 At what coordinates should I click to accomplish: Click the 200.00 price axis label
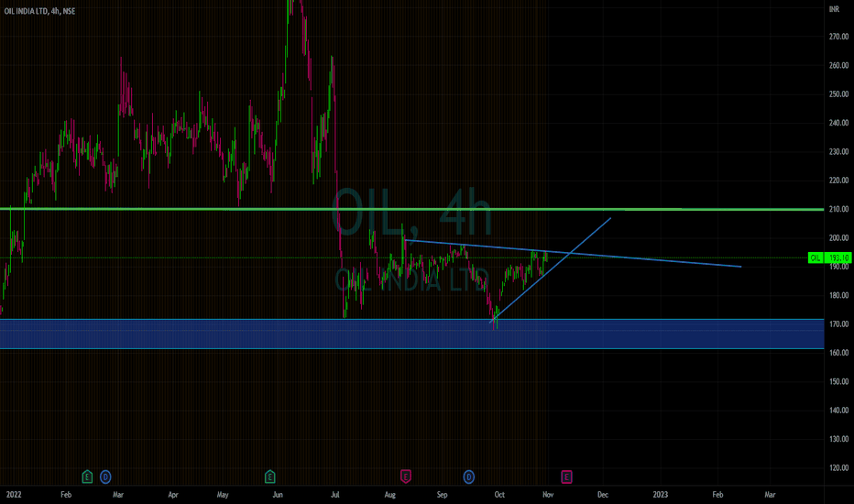click(838, 238)
